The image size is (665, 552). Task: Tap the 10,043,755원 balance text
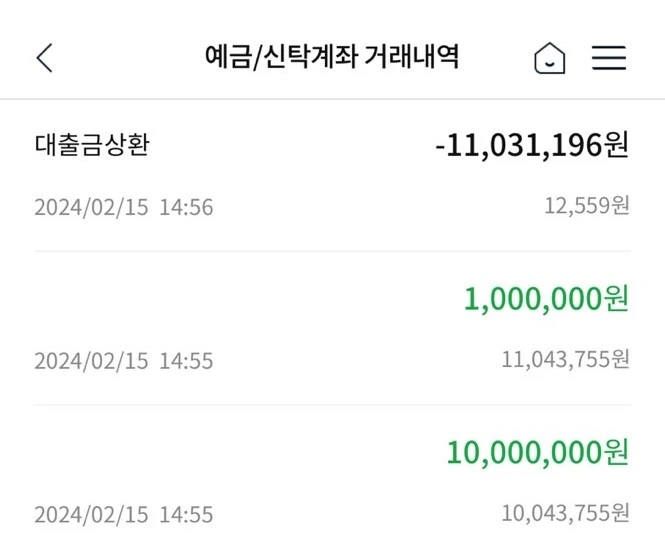click(x=565, y=513)
